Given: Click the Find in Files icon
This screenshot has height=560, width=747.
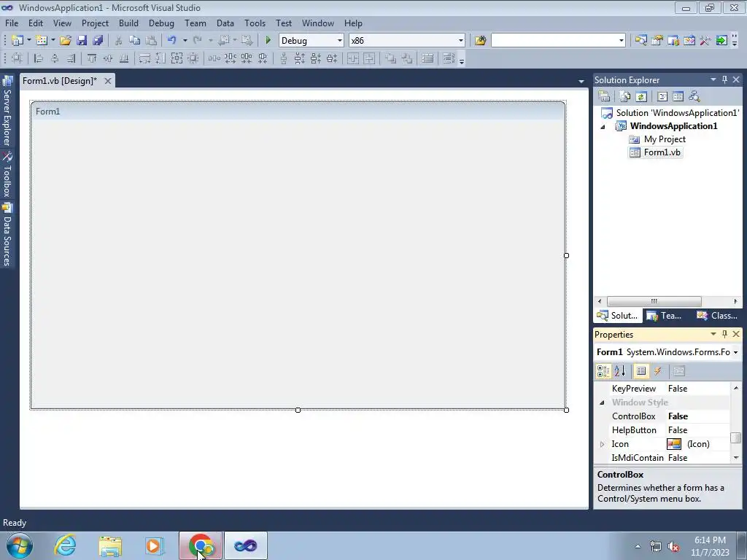Looking at the screenshot, I should click(480, 41).
